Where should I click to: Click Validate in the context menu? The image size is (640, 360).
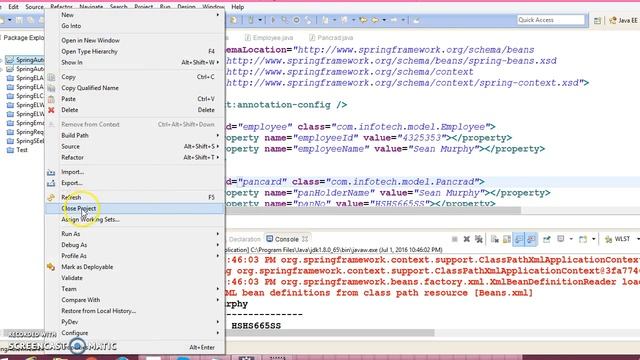click(135, 278)
